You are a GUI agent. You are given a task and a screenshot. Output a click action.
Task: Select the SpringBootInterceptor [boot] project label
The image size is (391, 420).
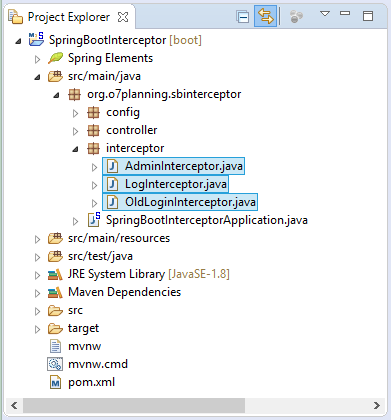[125, 40]
